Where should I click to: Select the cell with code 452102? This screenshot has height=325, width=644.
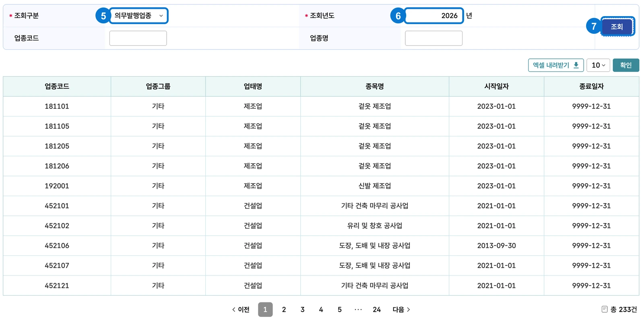tap(57, 226)
